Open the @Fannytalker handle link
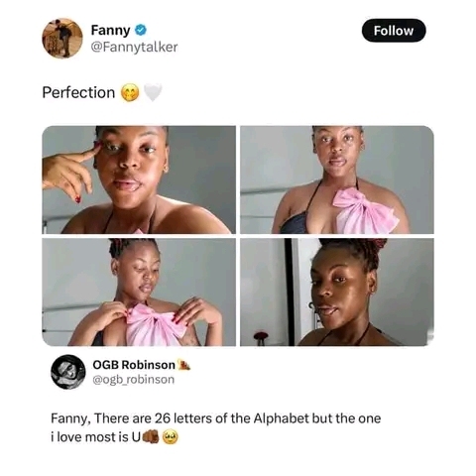 click(134, 47)
